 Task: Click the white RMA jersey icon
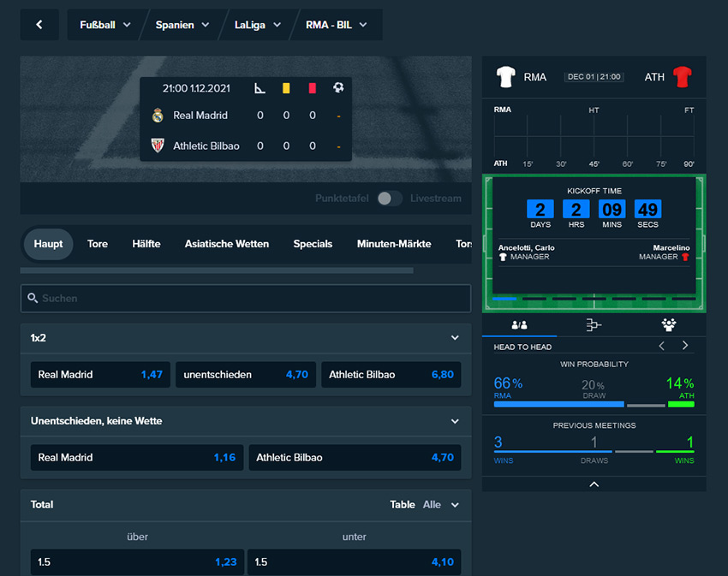(x=505, y=77)
